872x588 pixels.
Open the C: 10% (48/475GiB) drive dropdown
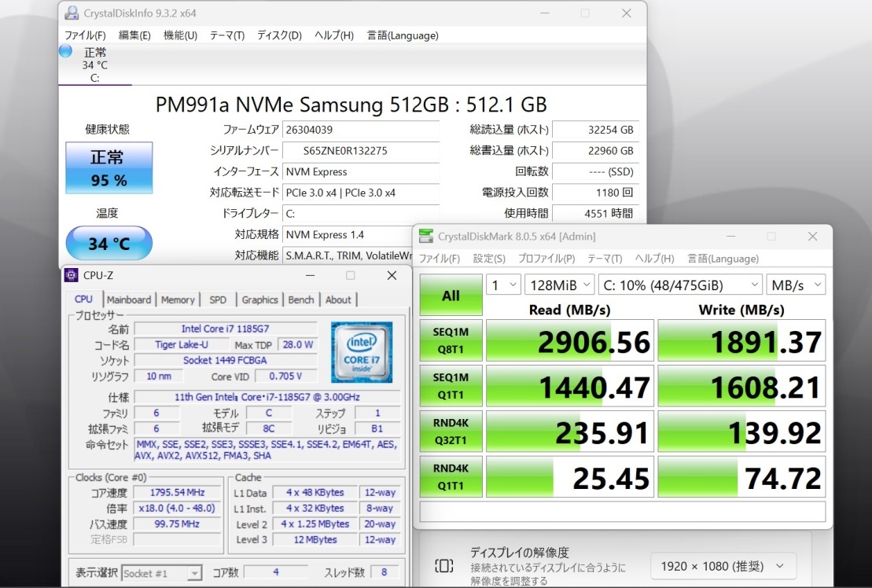click(x=681, y=285)
